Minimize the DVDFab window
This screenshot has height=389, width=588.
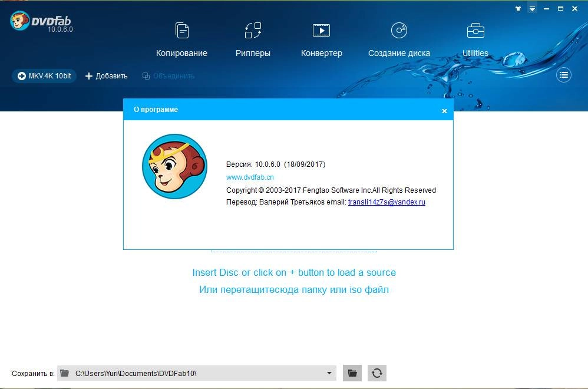click(546, 9)
